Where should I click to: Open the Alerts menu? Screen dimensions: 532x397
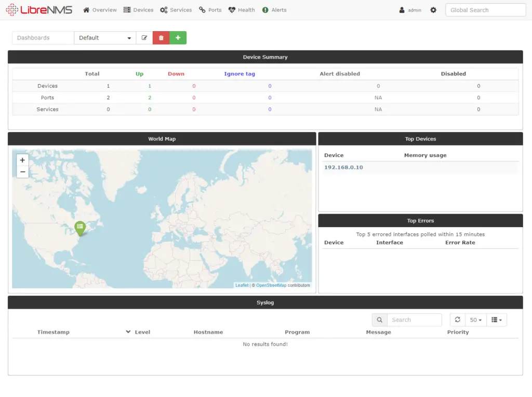tap(274, 10)
